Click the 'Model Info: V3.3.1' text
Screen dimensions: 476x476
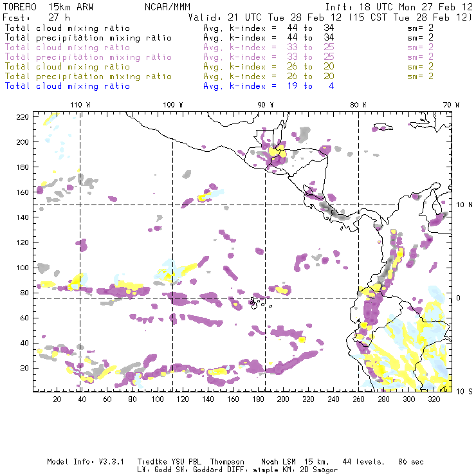tap(86, 462)
